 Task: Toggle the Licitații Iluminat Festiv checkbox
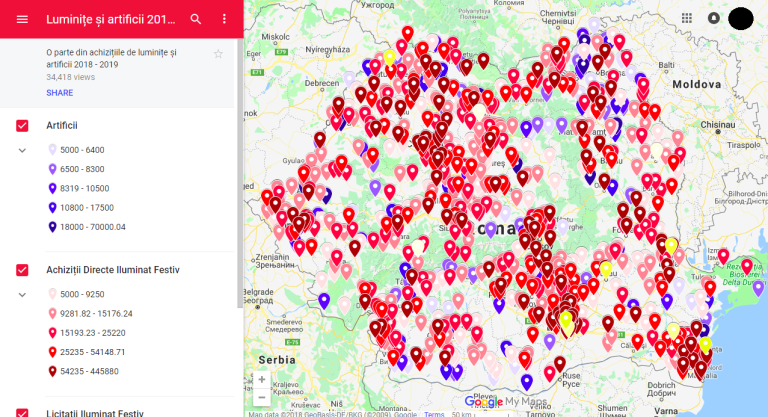pyautogui.click(x=22, y=413)
